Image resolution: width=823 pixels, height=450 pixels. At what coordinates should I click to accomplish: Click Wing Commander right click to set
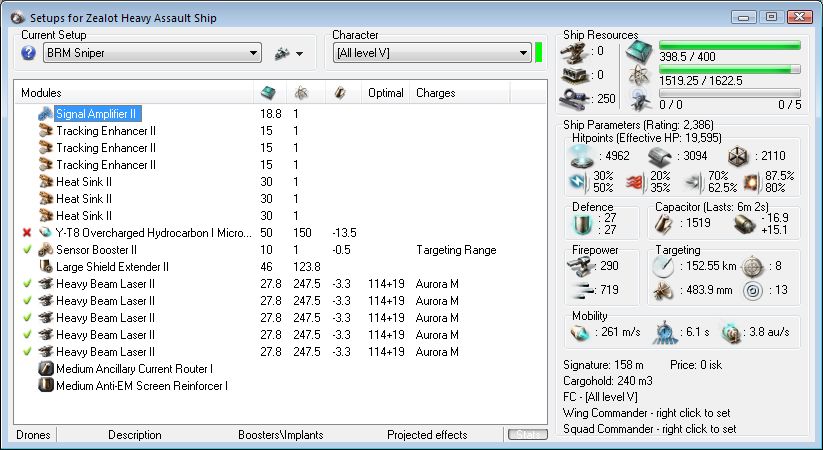click(x=647, y=413)
